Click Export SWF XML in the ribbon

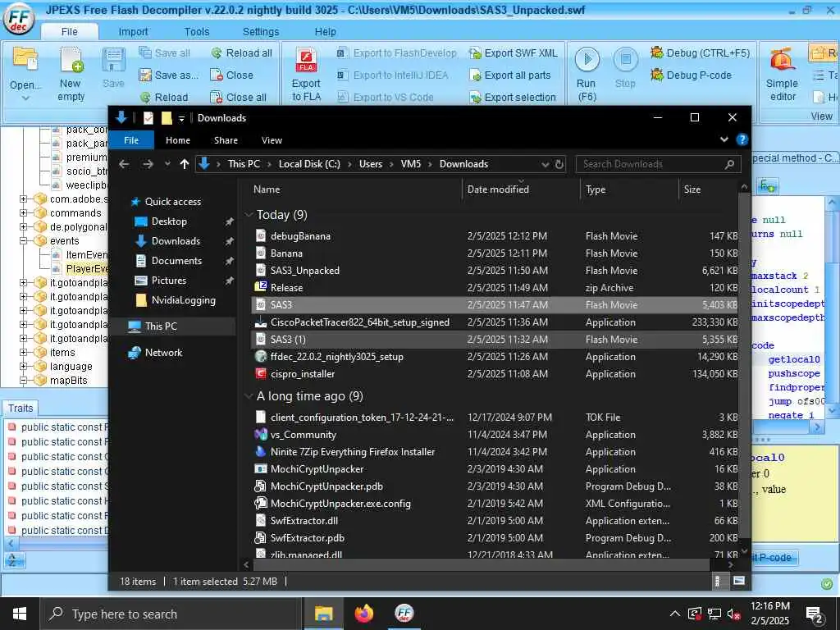[514, 53]
